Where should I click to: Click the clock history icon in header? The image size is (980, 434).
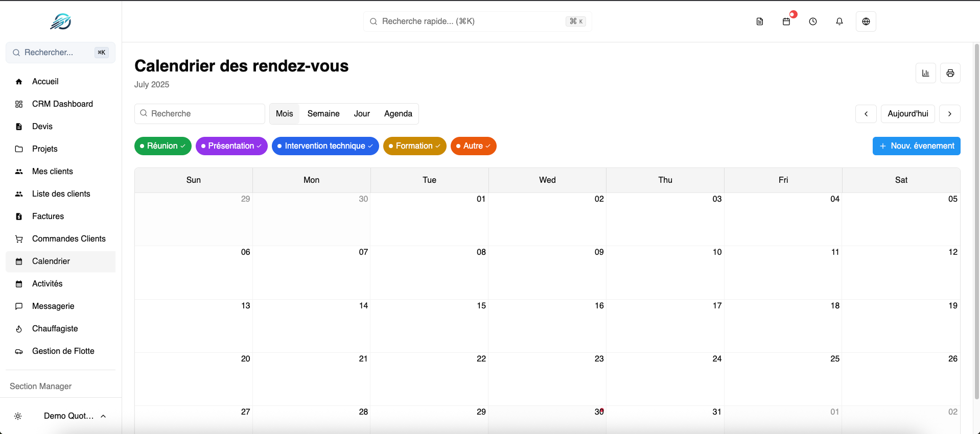point(812,21)
